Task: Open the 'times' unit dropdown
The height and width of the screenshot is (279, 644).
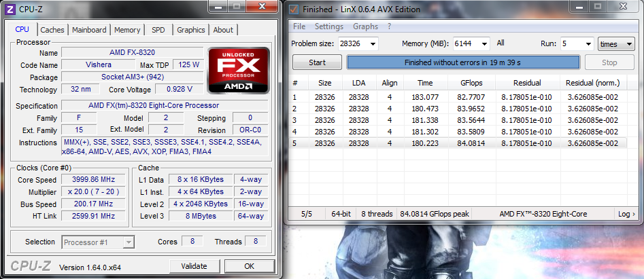Action: click(x=617, y=44)
